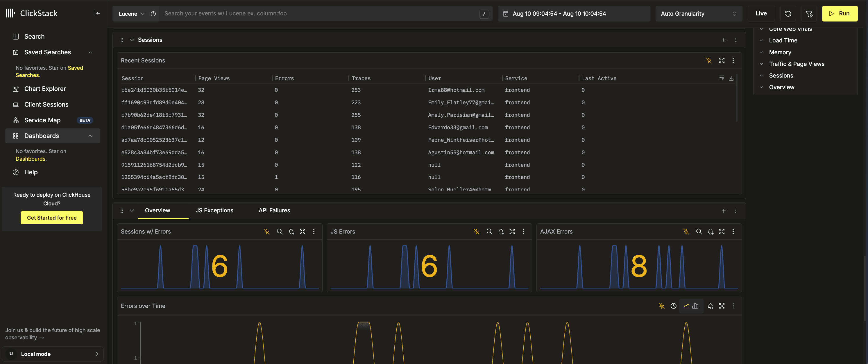
Task: Add a tile with the Sessions section plus icon
Action: tap(724, 40)
